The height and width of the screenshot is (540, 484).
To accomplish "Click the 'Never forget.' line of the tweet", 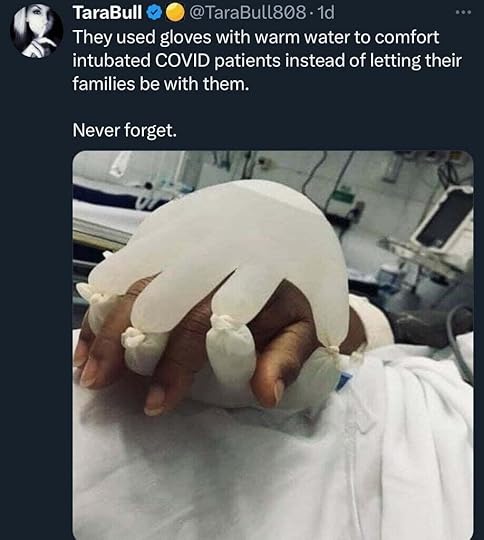I will (125, 130).
